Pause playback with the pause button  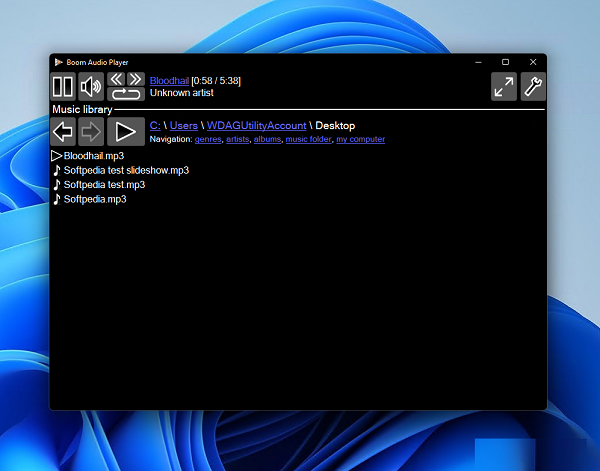tap(63, 87)
